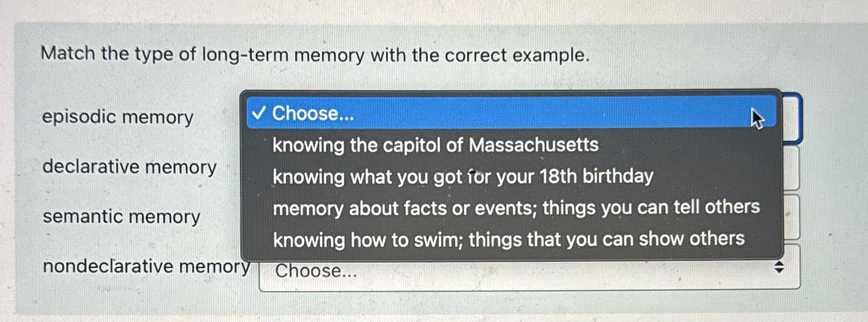Open the nondeclarative memory Choose dropdown
Viewport: 868px width, 322px height.
pyautogui.click(x=520, y=271)
